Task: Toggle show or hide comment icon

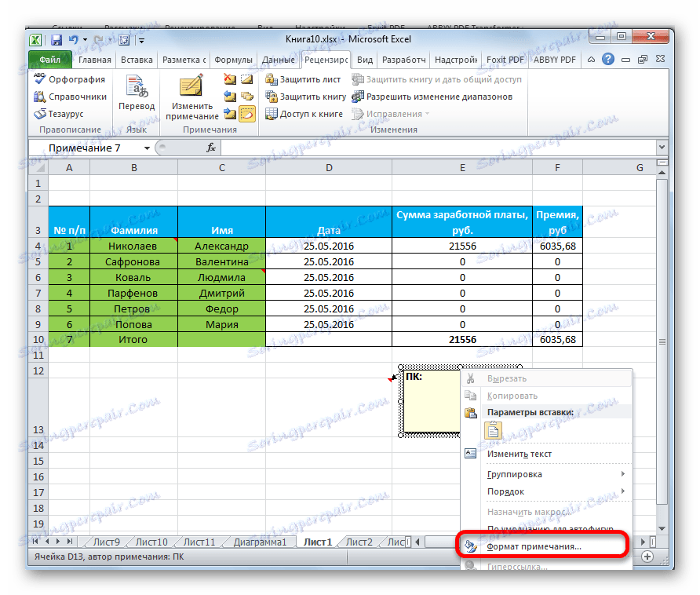Action: click(247, 79)
